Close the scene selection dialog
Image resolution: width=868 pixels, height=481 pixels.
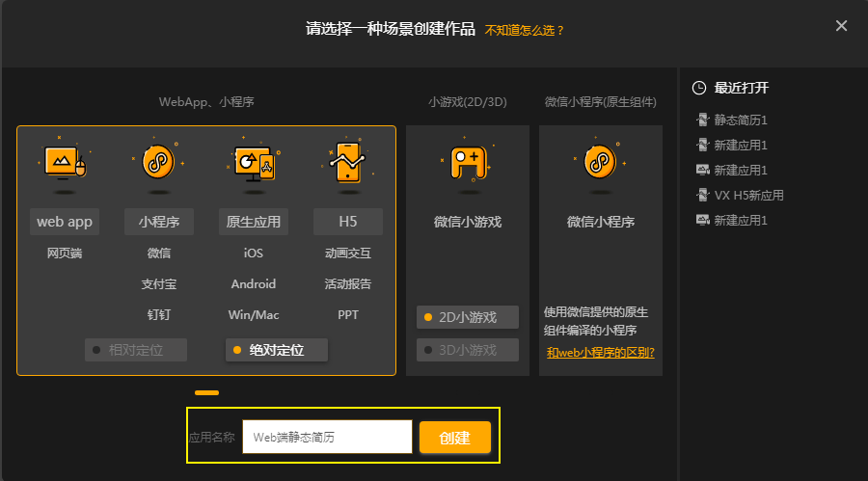(841, 25)
